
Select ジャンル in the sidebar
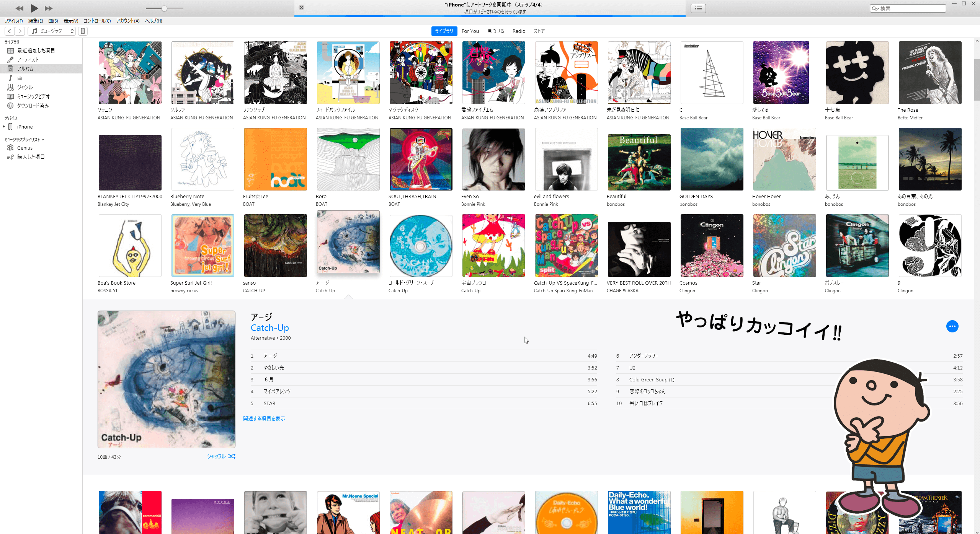41,87
